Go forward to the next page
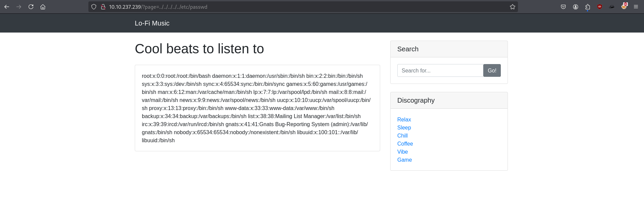 [19, 7]
